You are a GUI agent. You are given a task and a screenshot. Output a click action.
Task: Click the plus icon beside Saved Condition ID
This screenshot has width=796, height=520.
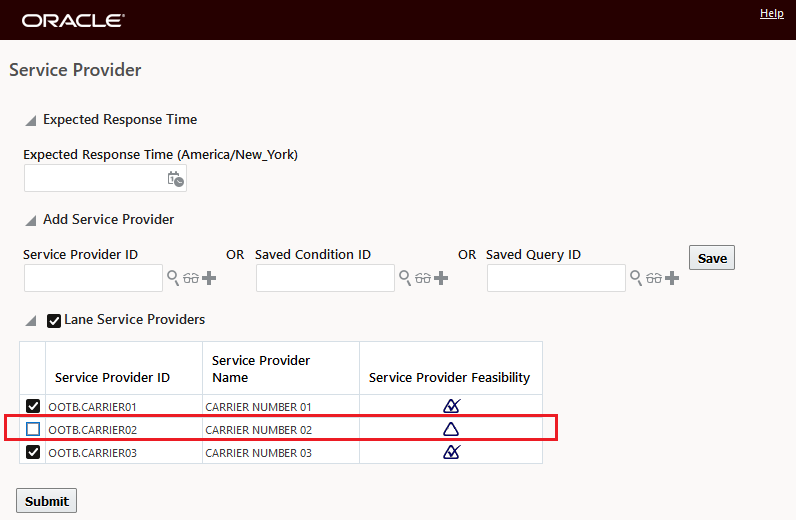coord(441,278)
